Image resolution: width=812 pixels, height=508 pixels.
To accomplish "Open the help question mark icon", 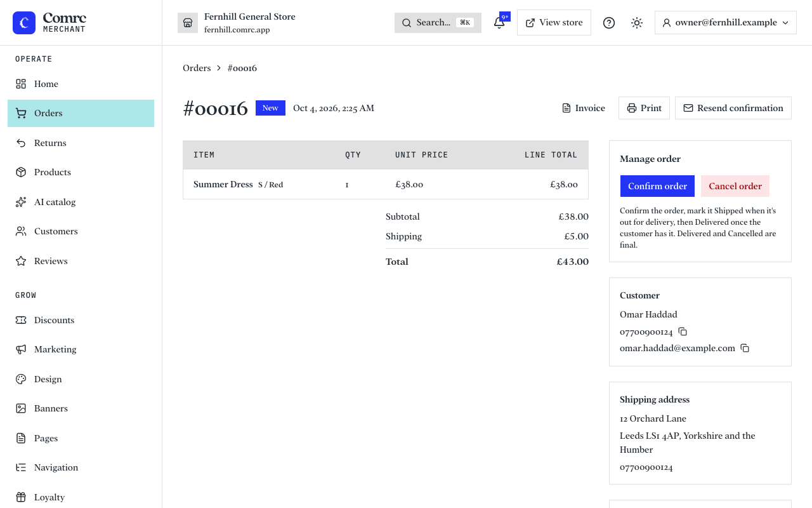I will (x=609, y=23).
